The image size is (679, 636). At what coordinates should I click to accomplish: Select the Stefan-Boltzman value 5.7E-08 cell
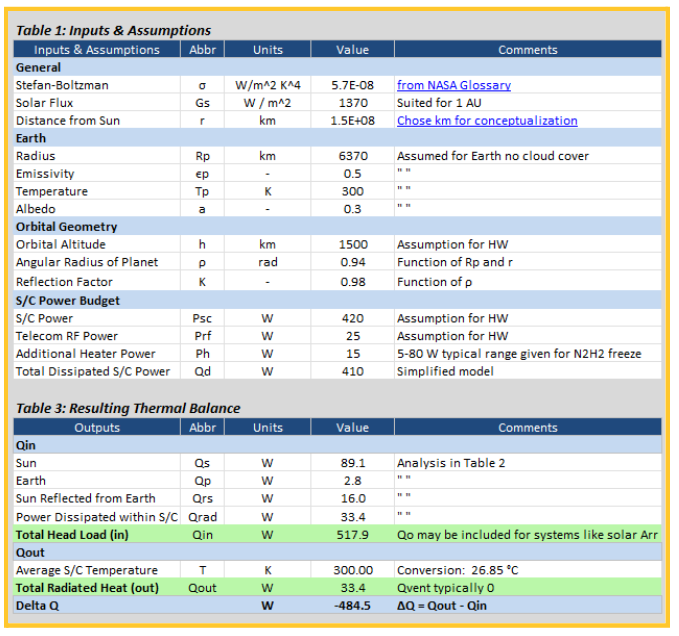pos(352,85)
